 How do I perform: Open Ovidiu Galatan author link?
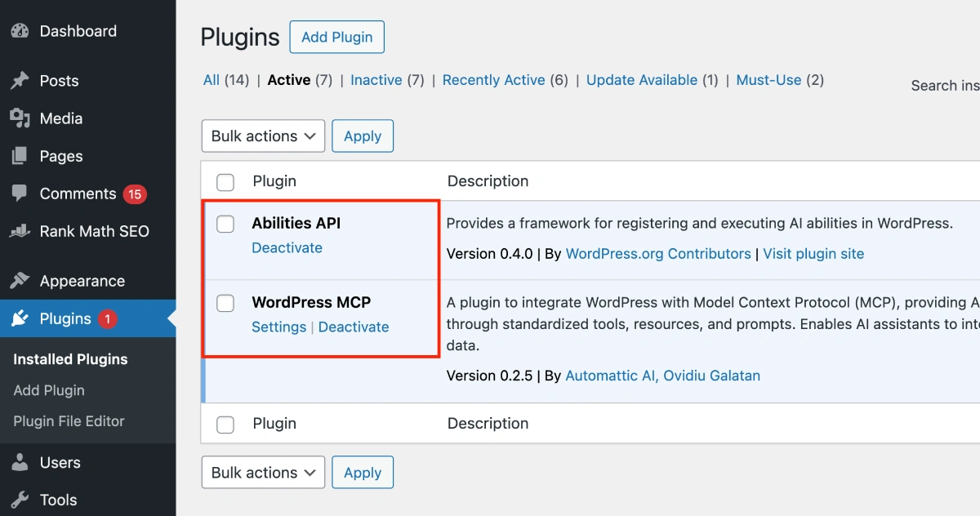point(711,376)
